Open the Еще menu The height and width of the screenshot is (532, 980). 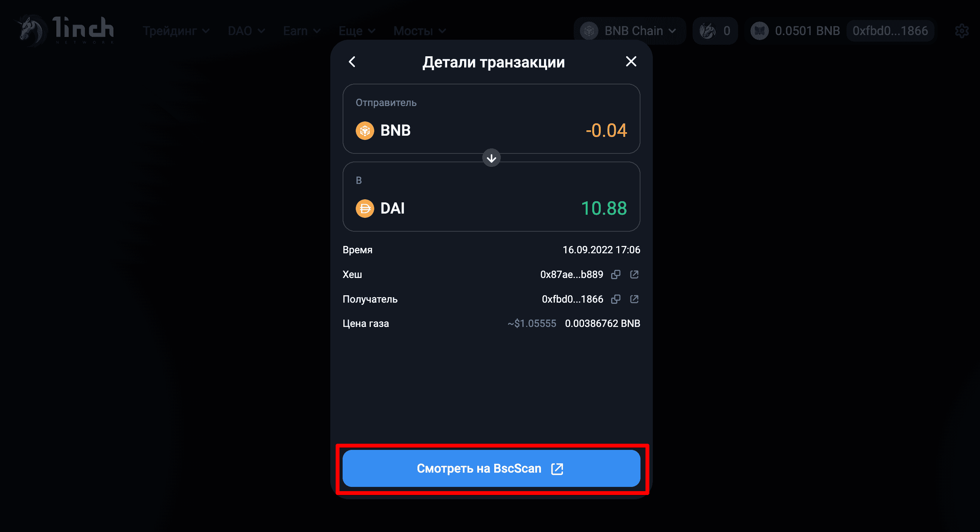click(357, 31)
